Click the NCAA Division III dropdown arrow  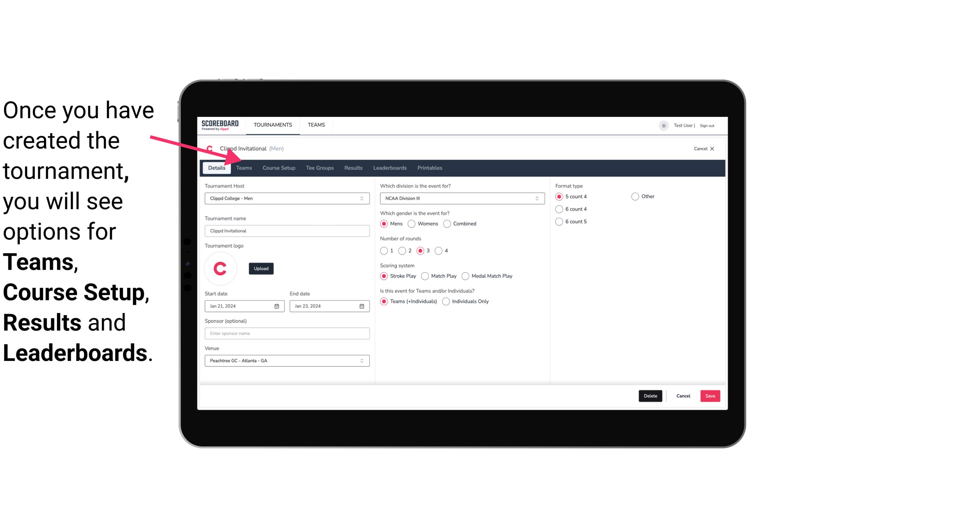pyautogui.click(x=535, y=198)
